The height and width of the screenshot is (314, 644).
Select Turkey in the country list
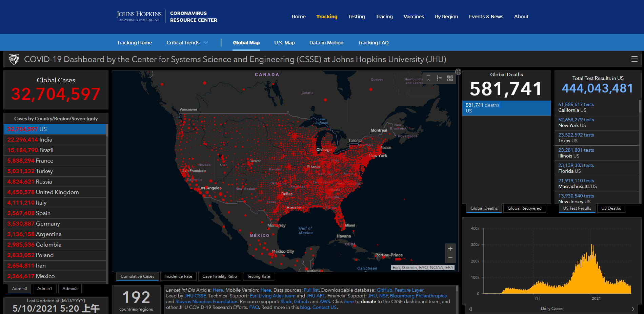click(x=55, y=171)
